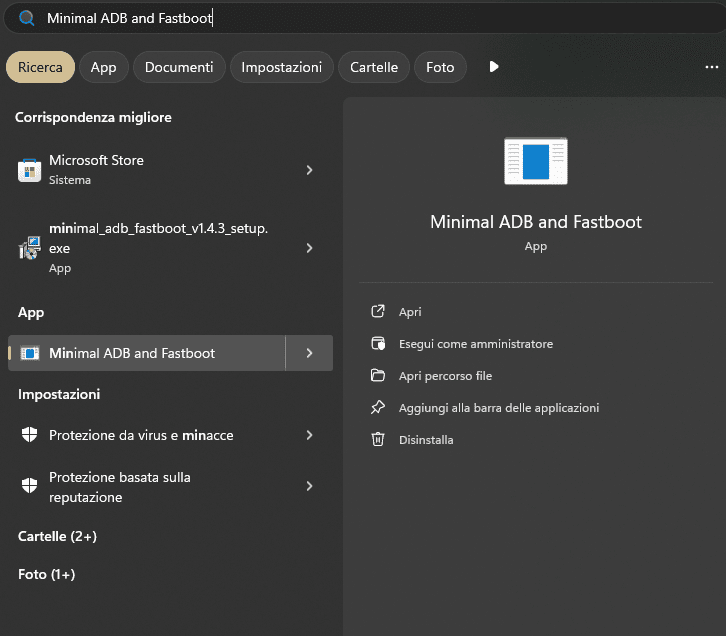Screen dimensions: 726x636
Task: Expand the setup.exe result chevron
Action: pyautogui.click(x=309, y=248)
